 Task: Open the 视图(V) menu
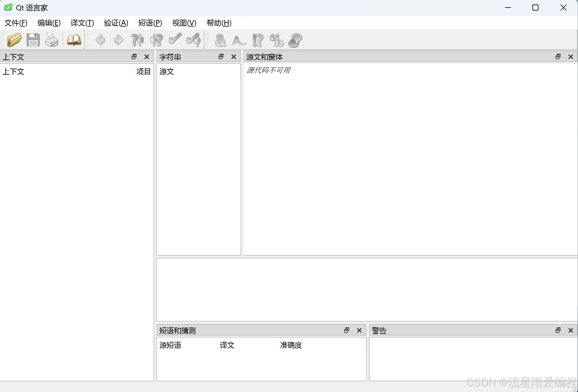pos(184,23)
